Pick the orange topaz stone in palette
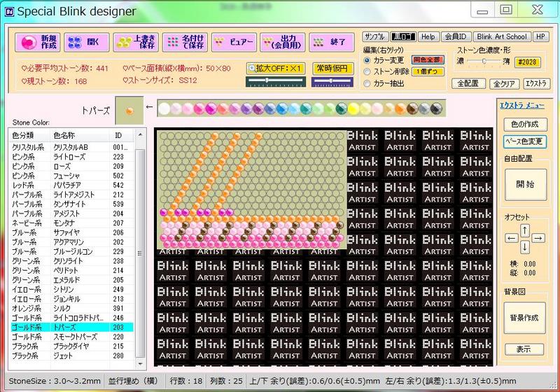This screenshot has width=560, height=392. pyautogui.click(x=400, y=108)
